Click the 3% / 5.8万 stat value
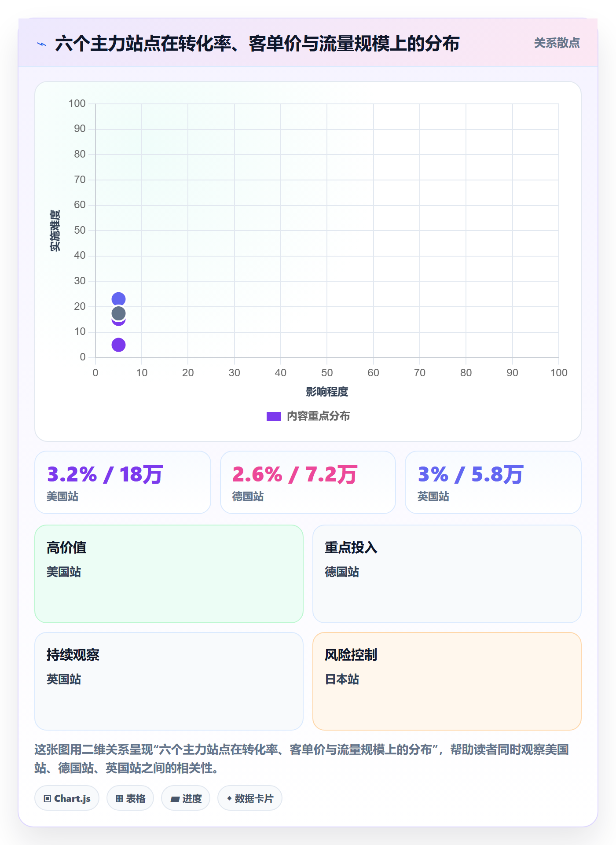This screenshot has height=845, width=616. [470, 474]
